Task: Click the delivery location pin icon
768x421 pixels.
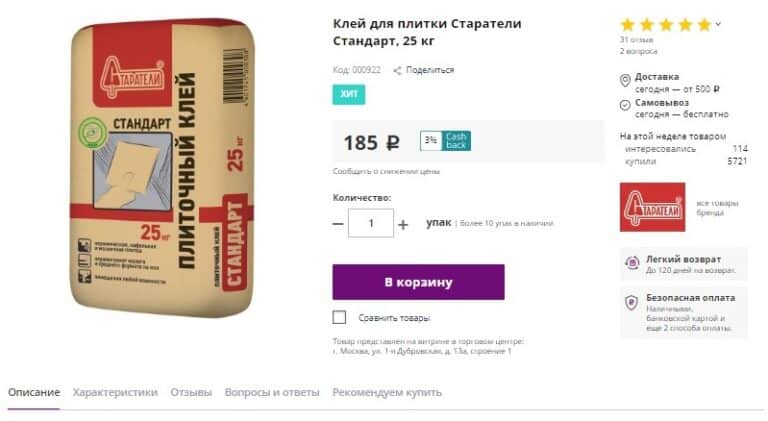Action: (x=625, y=80)
